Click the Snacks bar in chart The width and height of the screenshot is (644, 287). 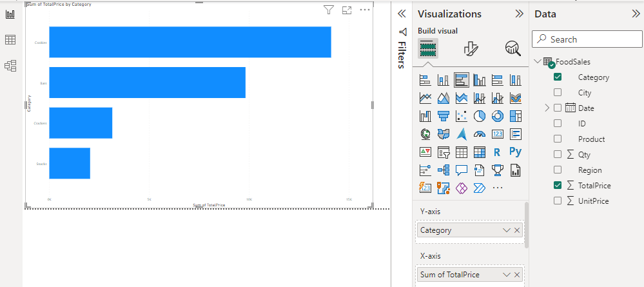(x=70, y=163)
